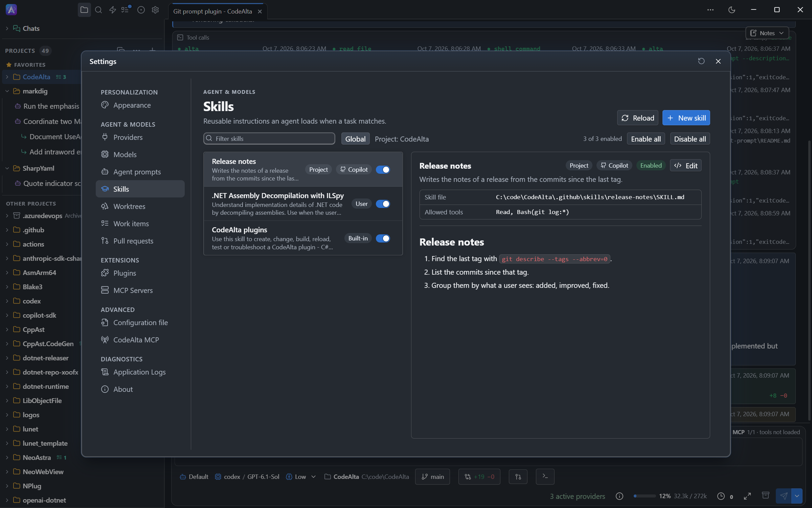Click the git changes +19 −0 button
The width and height of the screenshot is (812, 508).
pos(479,477)
